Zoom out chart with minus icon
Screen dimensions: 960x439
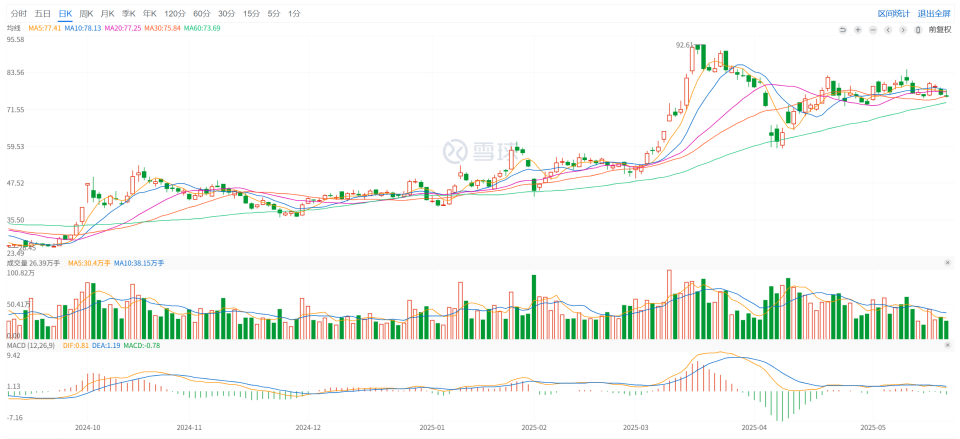(872, 29)
